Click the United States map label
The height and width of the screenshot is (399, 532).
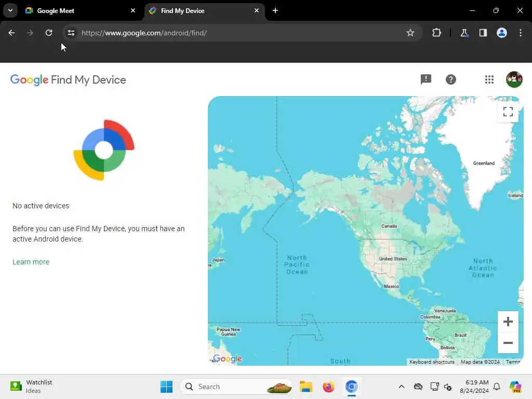click(x=393, y=259)
